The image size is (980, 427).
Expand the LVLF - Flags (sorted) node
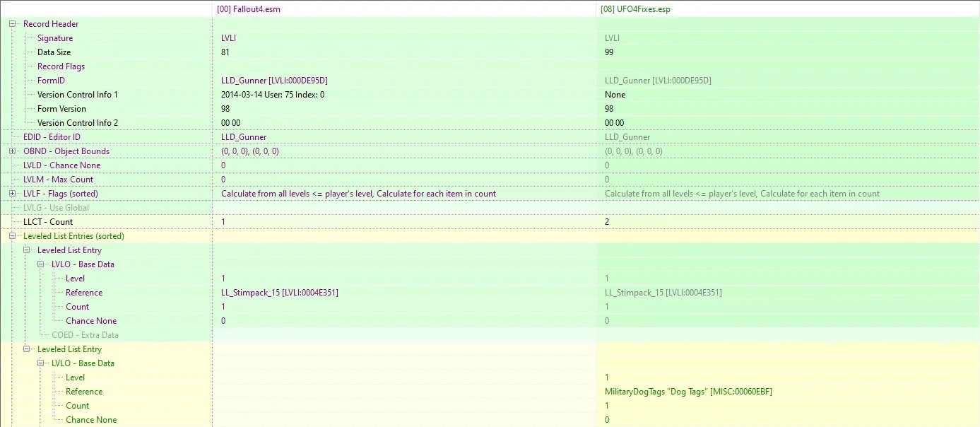point(13,194)
